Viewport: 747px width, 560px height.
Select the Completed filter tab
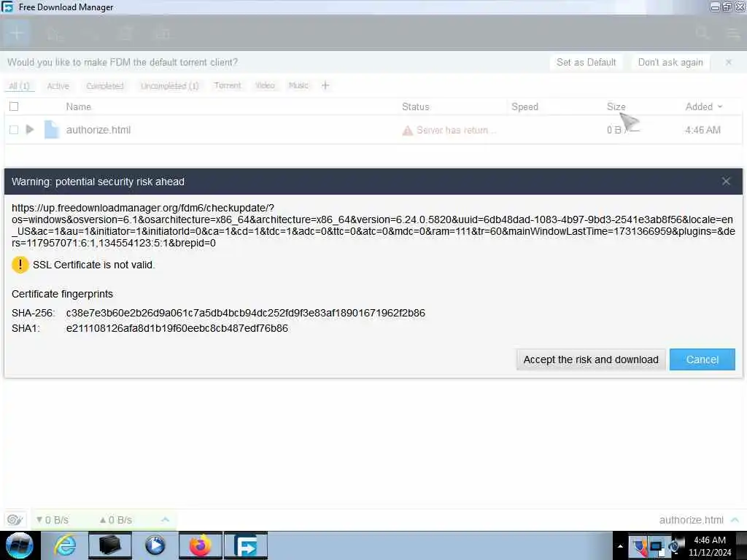[x=105, y=86]
